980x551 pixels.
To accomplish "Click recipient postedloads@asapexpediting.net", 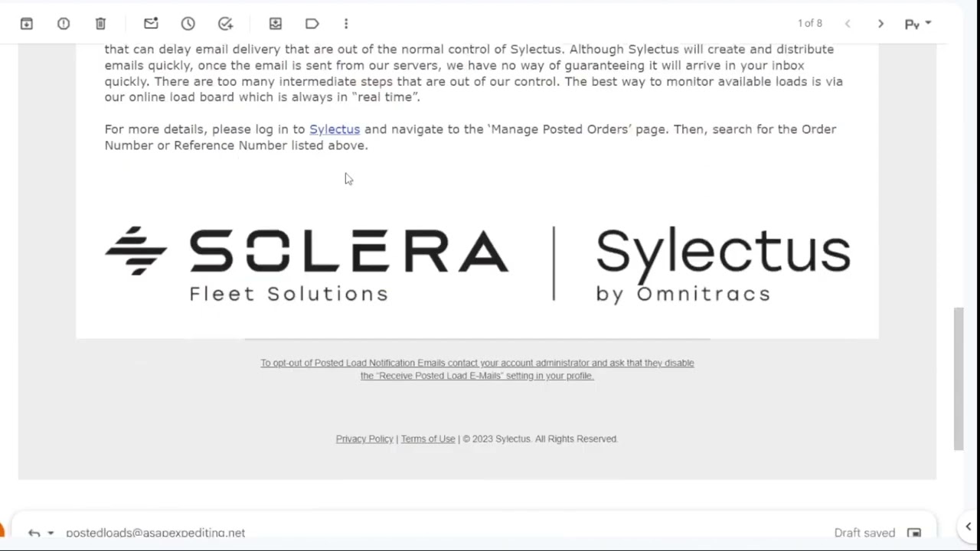I will (x=155, y=533).
